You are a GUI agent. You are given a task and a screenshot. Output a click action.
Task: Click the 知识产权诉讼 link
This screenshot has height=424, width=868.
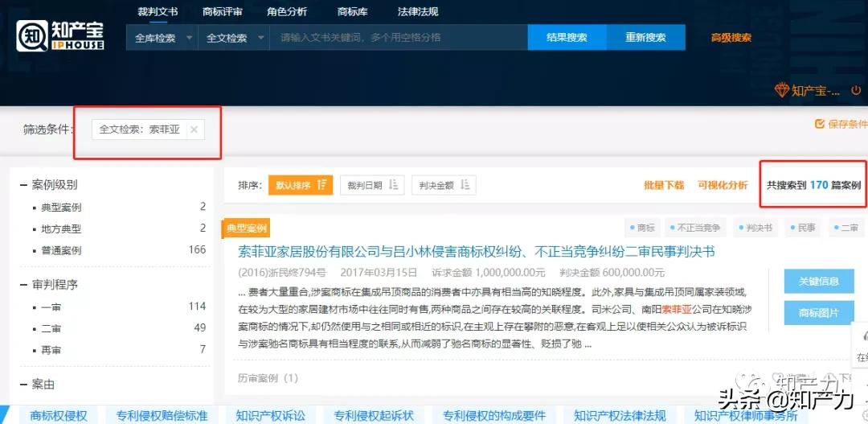pos(271,415)
